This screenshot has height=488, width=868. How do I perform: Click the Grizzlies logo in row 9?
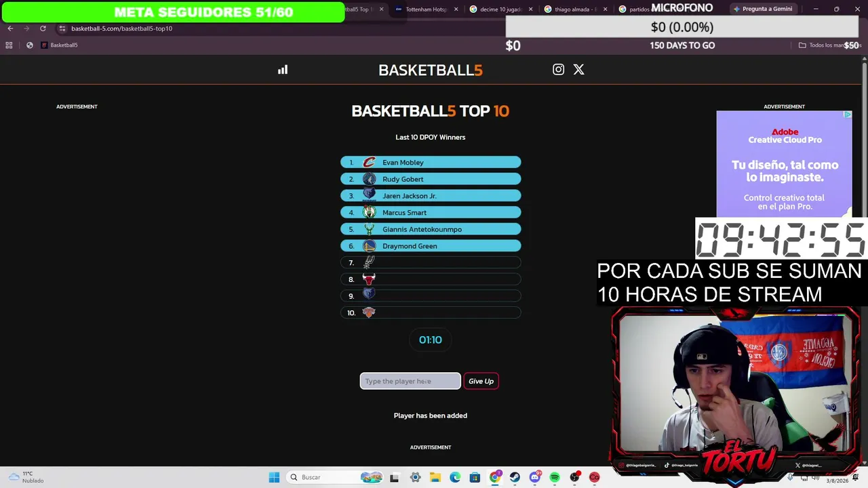tap(369, 296)
